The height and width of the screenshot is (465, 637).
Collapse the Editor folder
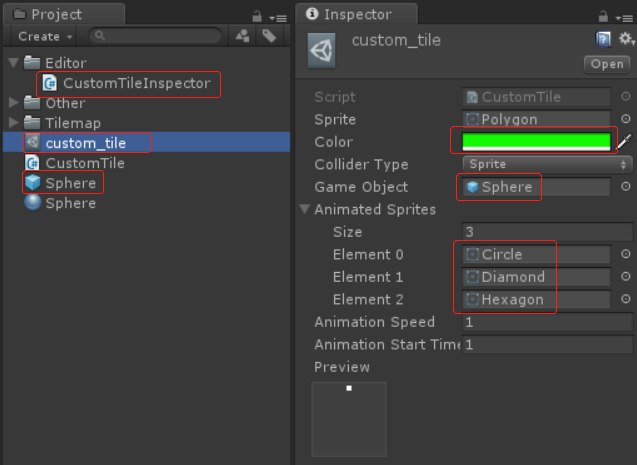coord(14,63)
